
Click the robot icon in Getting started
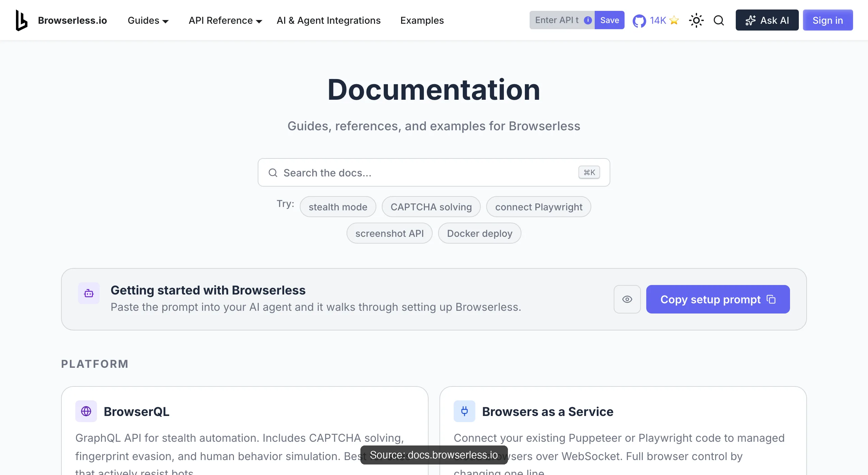click(x=89, y=293)
